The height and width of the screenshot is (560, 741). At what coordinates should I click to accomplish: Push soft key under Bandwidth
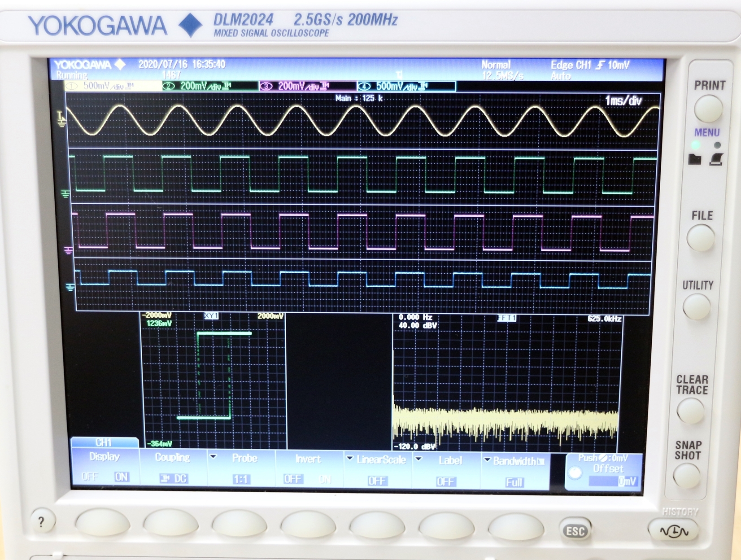point(516,527)
